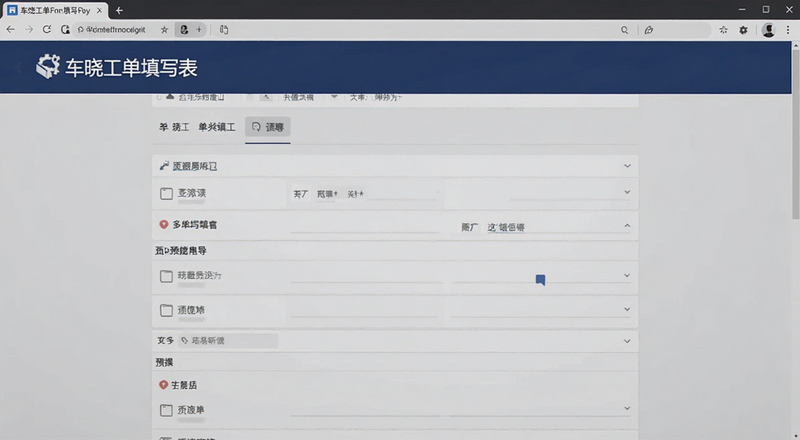Click the input after the 关纣* chip
This screenshot has height=440, width=800.
(x=403, y=194)
